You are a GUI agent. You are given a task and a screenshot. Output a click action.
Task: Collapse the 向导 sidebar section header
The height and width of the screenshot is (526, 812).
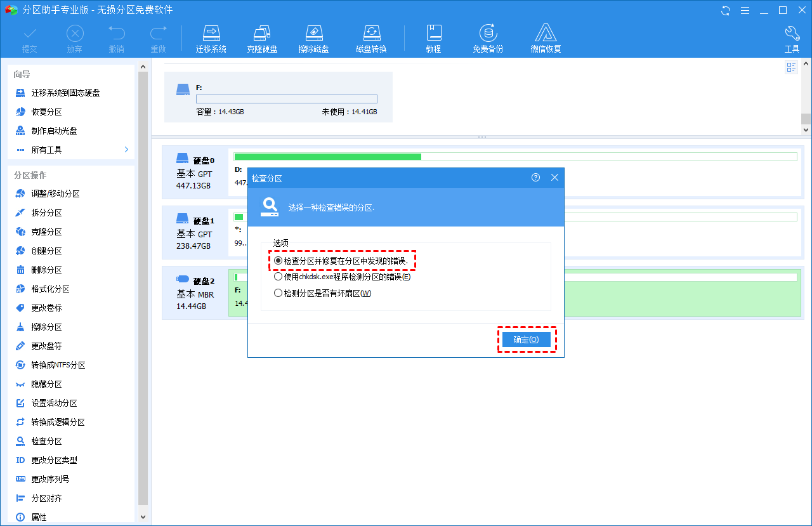coord(22,74)
